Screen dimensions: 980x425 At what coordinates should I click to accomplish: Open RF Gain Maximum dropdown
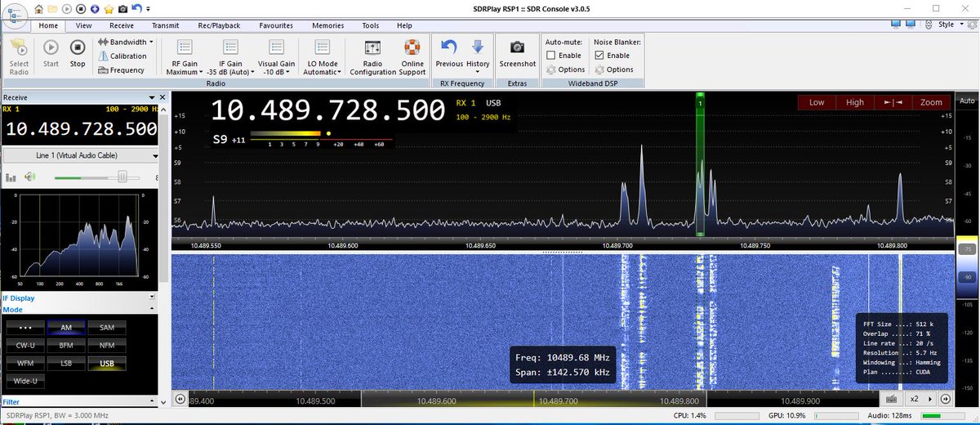click(x=183, y=57)
